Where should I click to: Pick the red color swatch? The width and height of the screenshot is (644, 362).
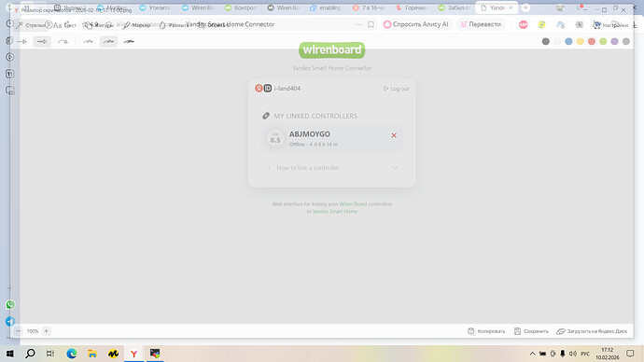(592, 41)
